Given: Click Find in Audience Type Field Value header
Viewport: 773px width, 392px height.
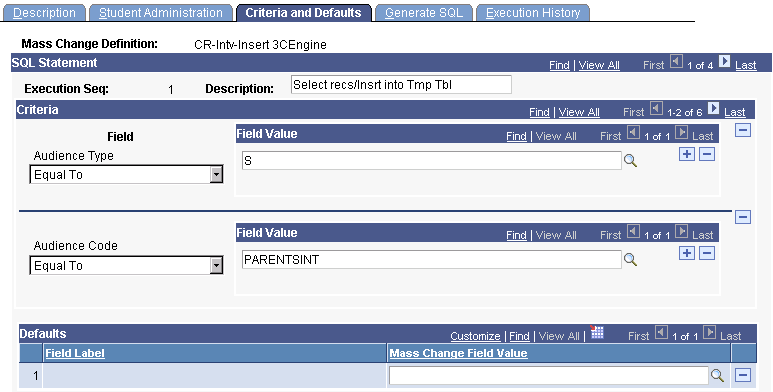Looking at the screenshot, I should [516, 137].
